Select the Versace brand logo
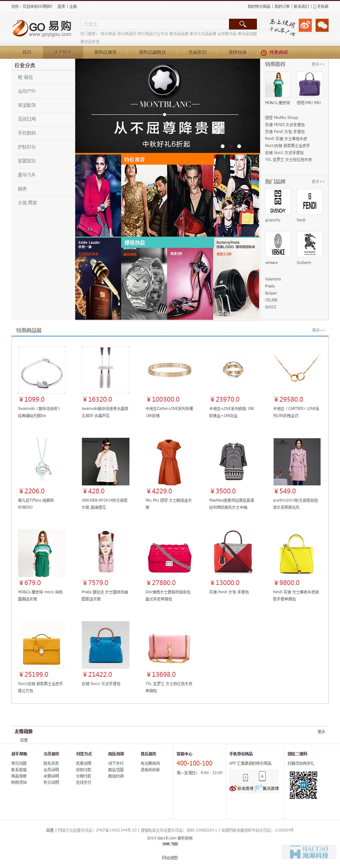This screenshot has height=868, width=340. click(278, 244)
